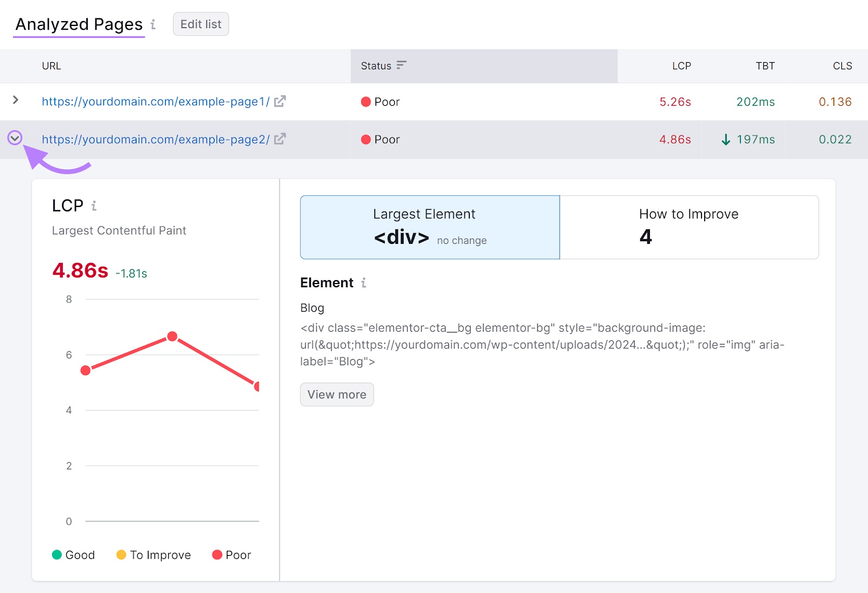Click the 4.86s LCP table cell
The image size is (868, 593).
tap(675, 140)
